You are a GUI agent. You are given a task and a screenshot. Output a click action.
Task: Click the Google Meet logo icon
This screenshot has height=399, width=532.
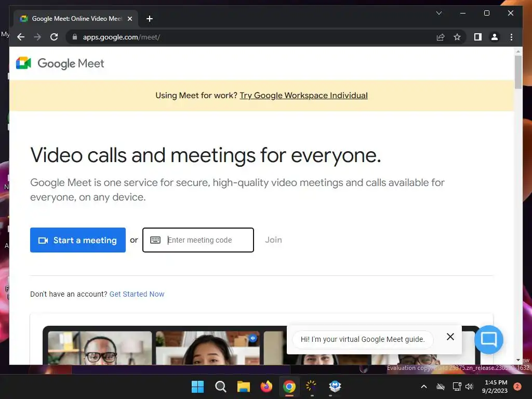[23, 63]
